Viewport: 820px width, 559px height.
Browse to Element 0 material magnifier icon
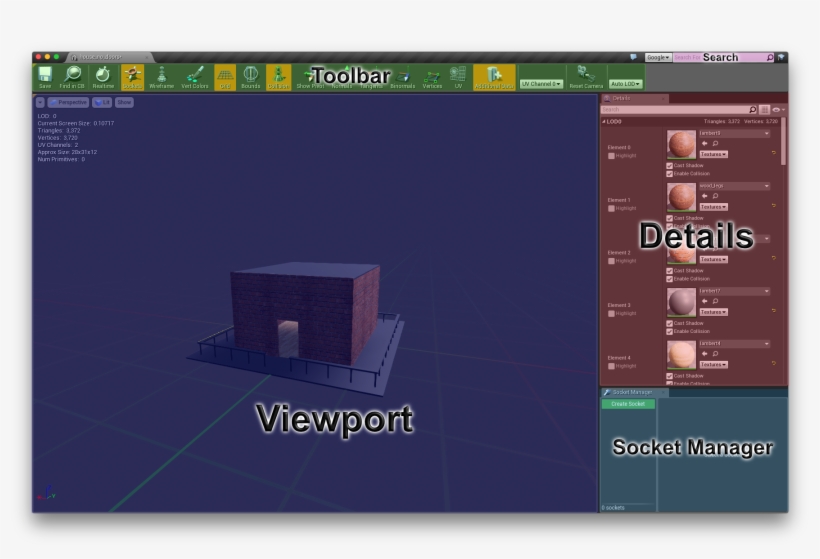pos(715,143)
